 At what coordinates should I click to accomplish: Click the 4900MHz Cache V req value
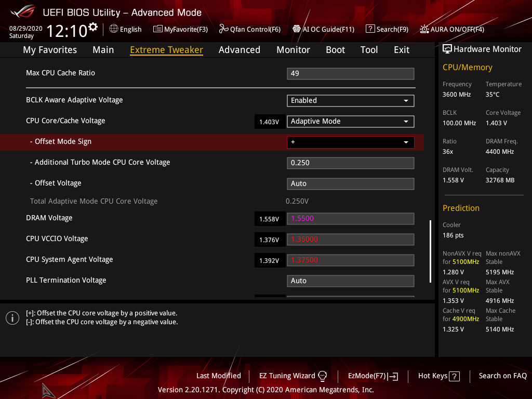coord(465,319)
